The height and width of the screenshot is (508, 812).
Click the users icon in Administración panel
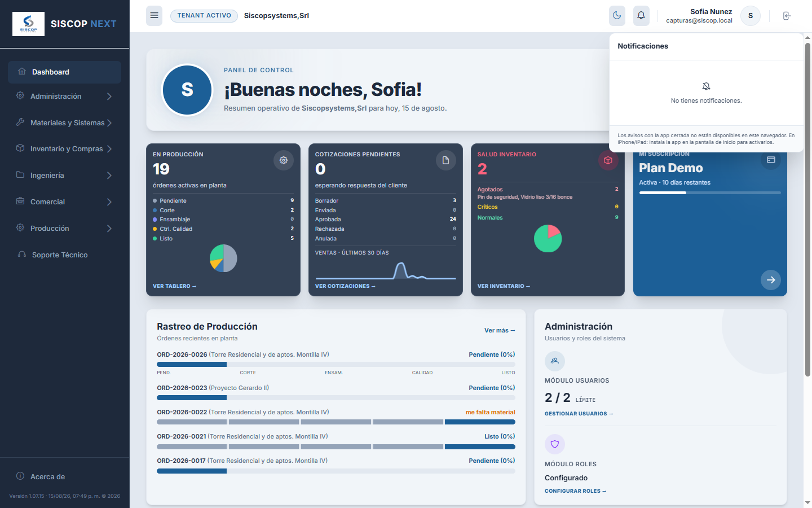click(555, 361)
